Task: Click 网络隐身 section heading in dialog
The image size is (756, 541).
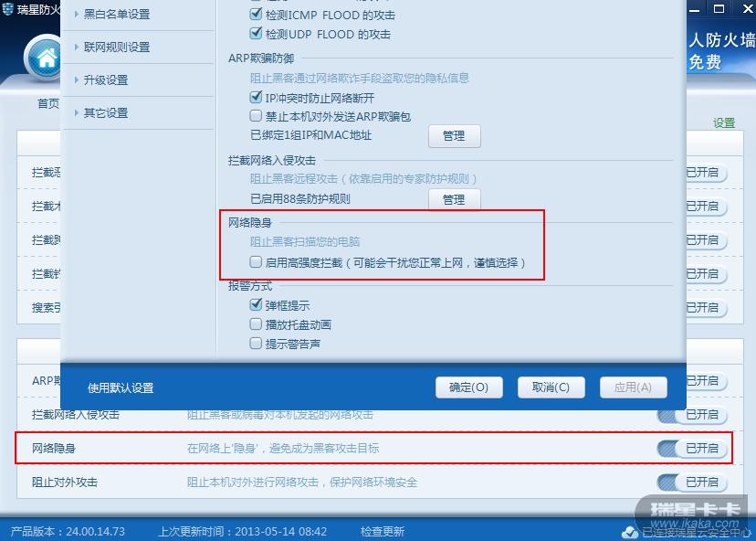Action: [250, 222]
